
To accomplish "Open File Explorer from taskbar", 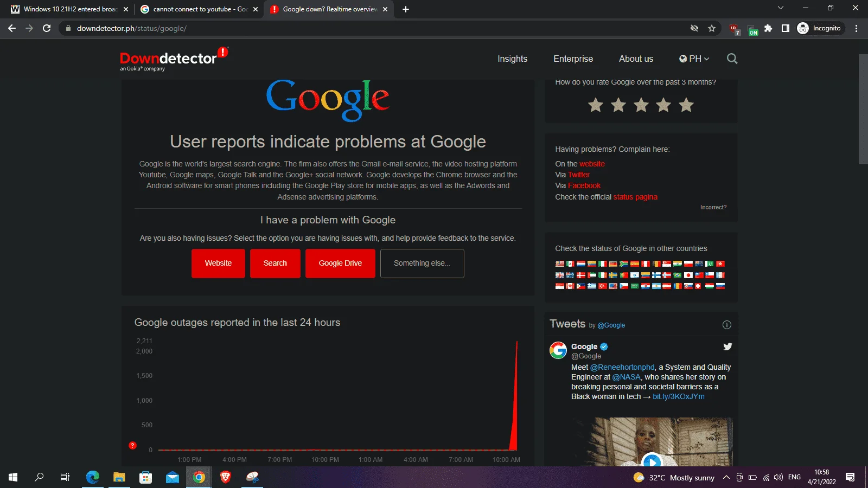I will tap(119, 477).
